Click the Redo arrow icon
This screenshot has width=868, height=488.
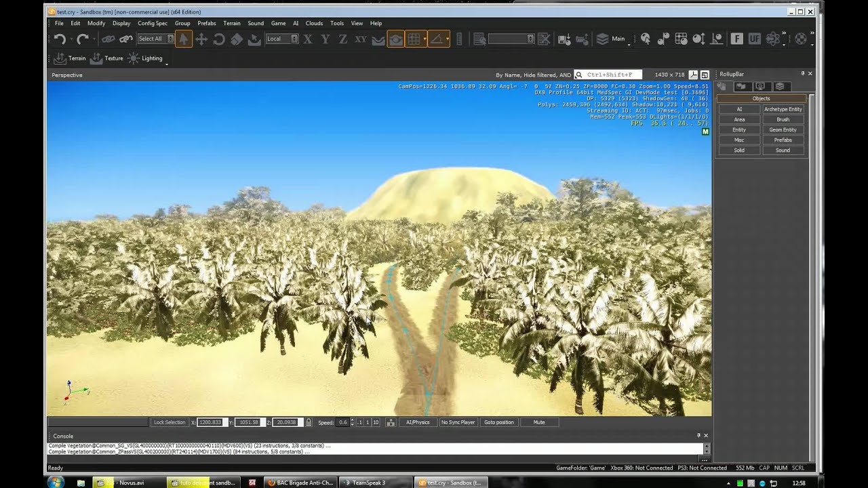83,39
